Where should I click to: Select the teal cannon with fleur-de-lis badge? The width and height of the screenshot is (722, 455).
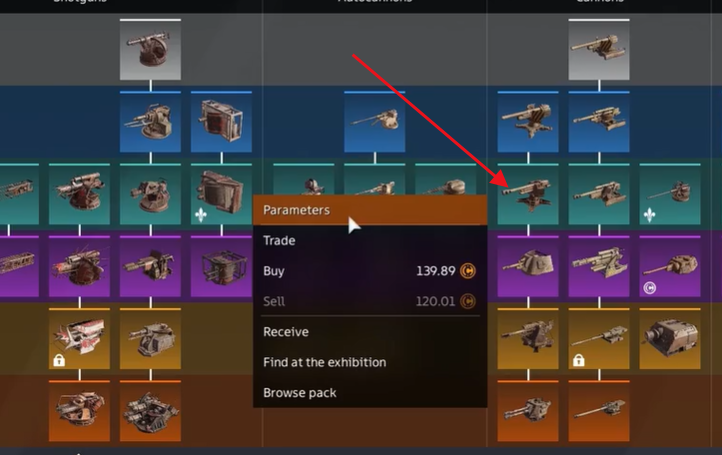(x=670, y=194)
